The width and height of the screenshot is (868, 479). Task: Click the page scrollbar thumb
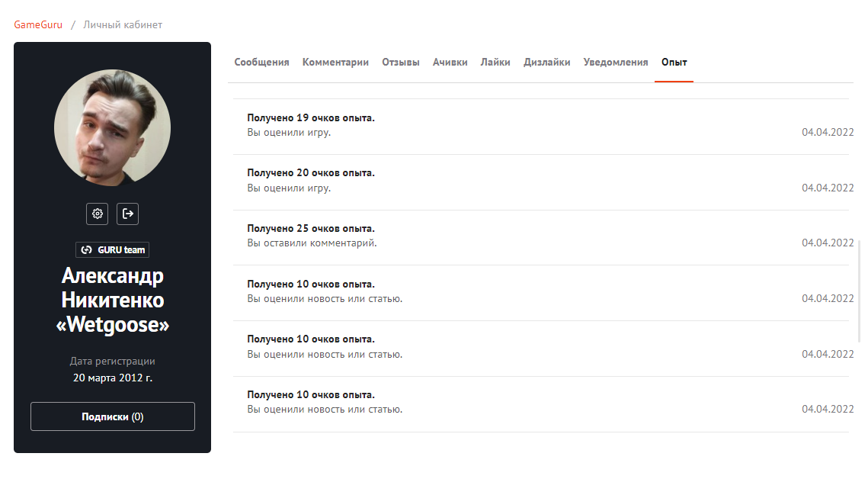[x=859, y=291]
